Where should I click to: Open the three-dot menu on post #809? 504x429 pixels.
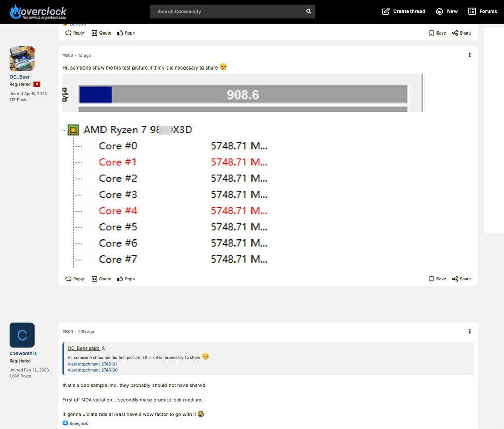coord(469,332)
